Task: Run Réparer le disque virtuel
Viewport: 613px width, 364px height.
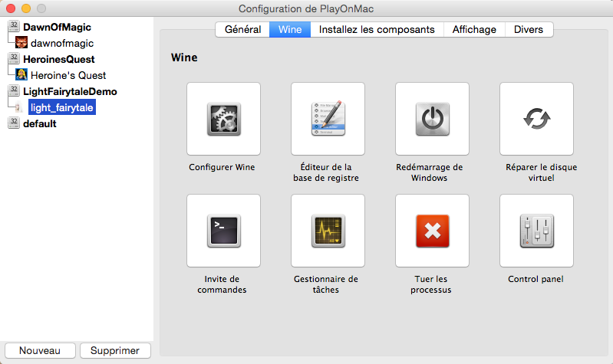Action: [537, 119]
